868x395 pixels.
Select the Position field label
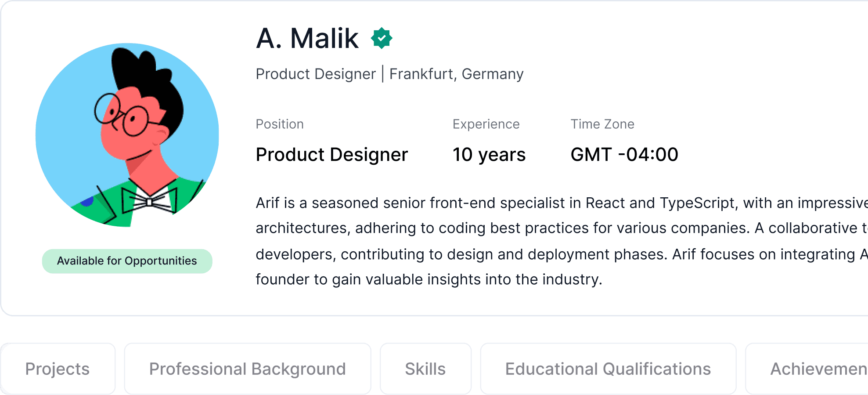pos(280,124)
